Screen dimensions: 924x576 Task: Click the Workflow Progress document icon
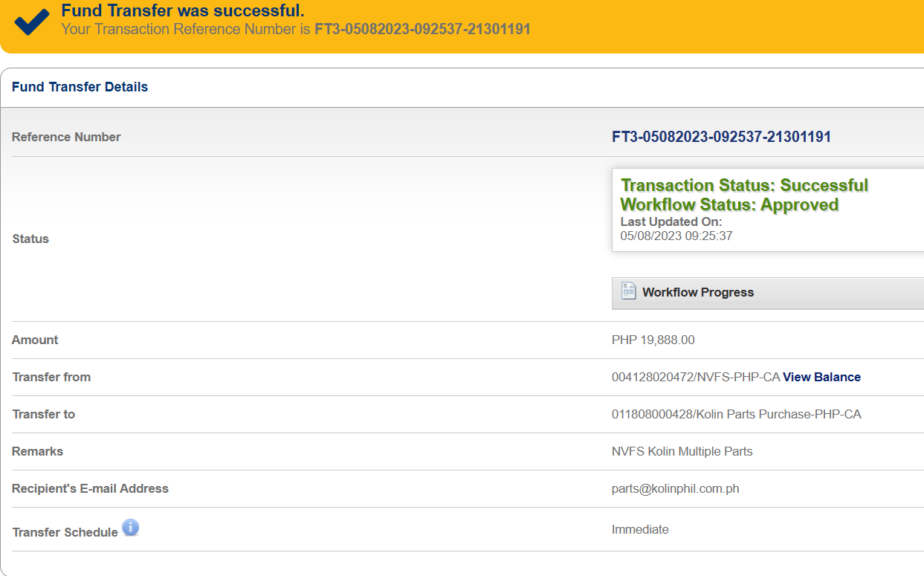tap(628, 291)
